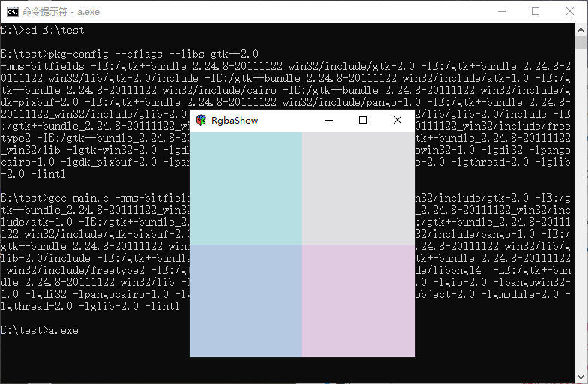Screen dimensions: 588x384
Task: Click the RgbaShow window app icon
Action: 201,120
